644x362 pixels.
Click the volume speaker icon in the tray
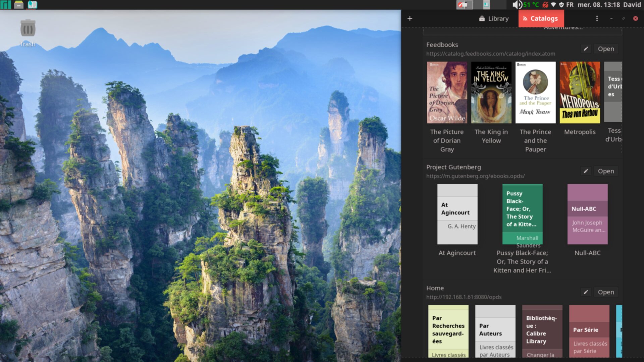[517, 5]
